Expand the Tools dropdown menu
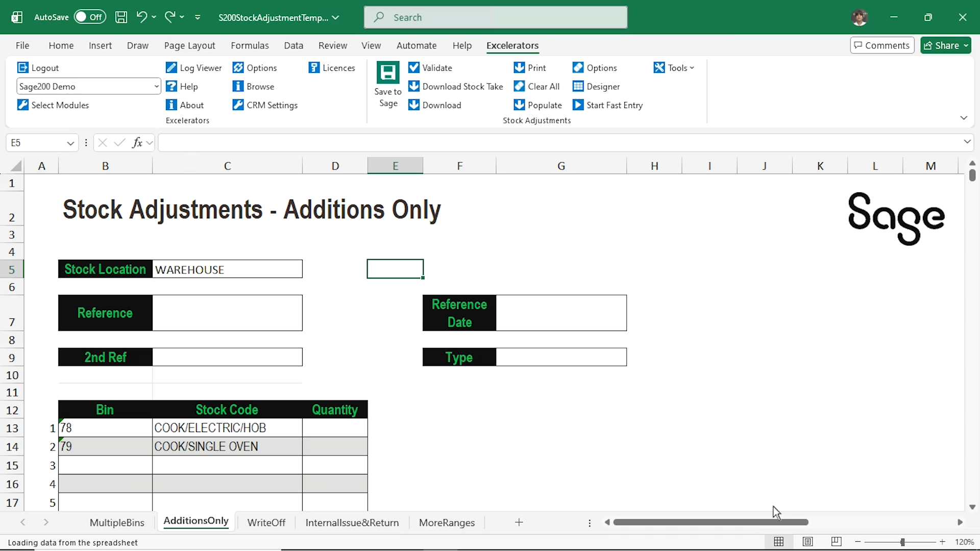Image resolution: width=980 pixels, height=551 pixels. (692, 68)
